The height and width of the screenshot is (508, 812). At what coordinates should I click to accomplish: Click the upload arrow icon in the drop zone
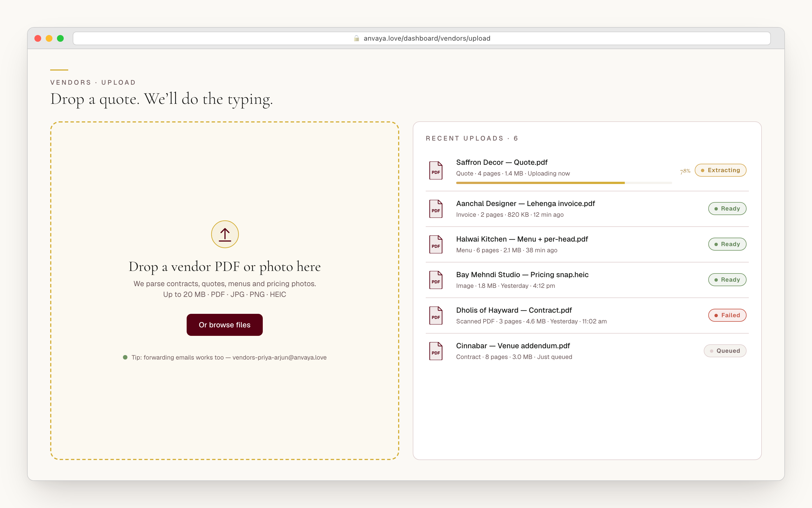tap(225, 234)
